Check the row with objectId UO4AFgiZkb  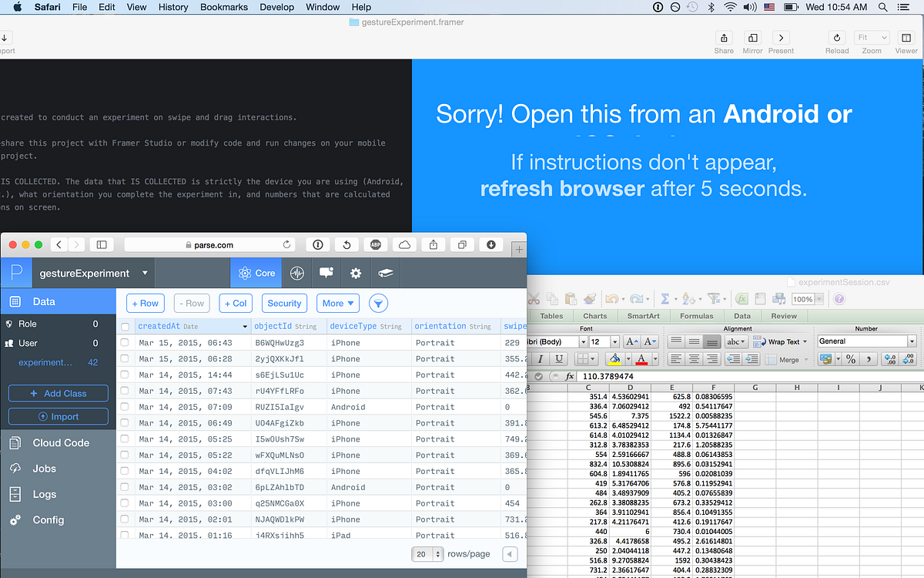tap(125, 423)
